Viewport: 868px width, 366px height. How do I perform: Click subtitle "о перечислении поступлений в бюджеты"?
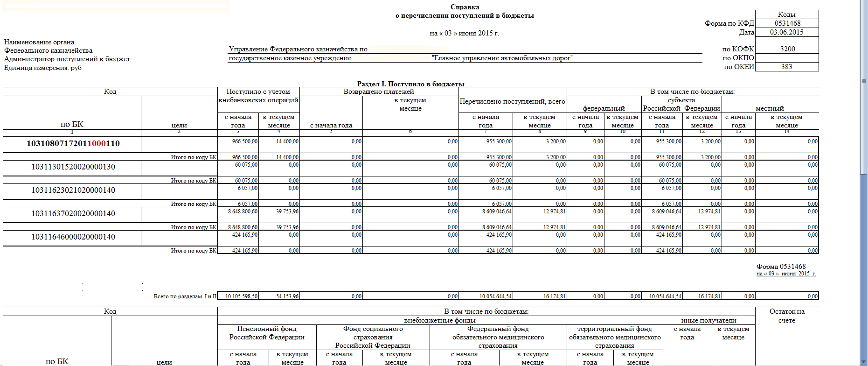[465, 15]
